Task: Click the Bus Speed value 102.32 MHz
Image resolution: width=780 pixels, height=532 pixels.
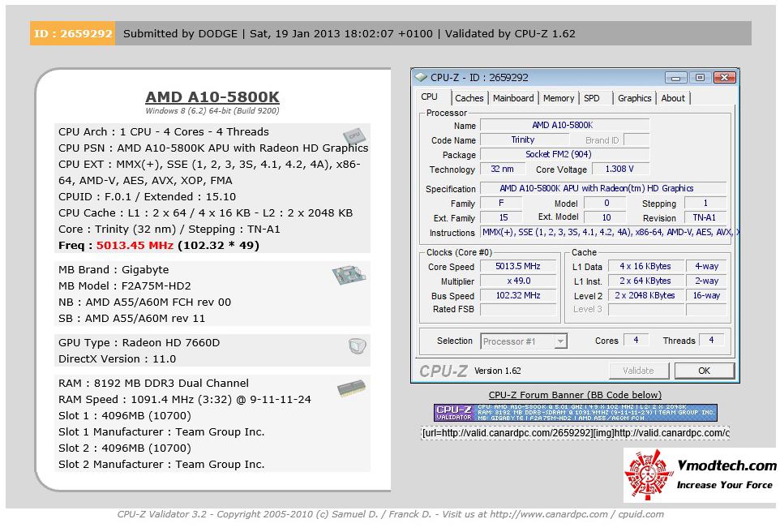Action: click(x=518, y=295)
